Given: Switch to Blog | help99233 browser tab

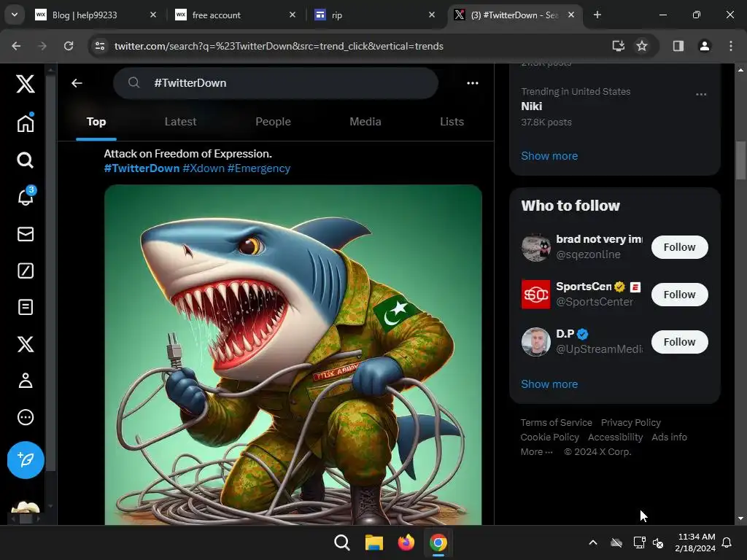Looking at the screenshot, I should point(96,15).
